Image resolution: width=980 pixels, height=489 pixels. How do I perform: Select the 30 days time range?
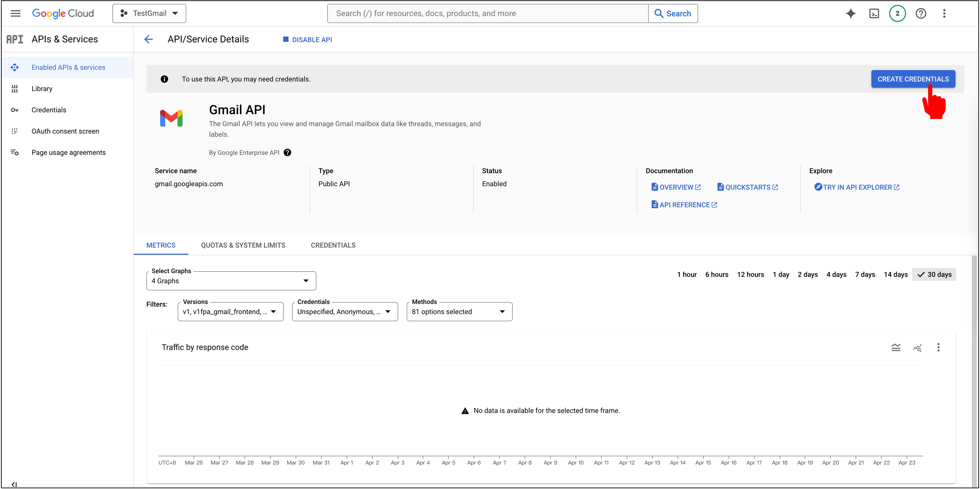point(934,275)
